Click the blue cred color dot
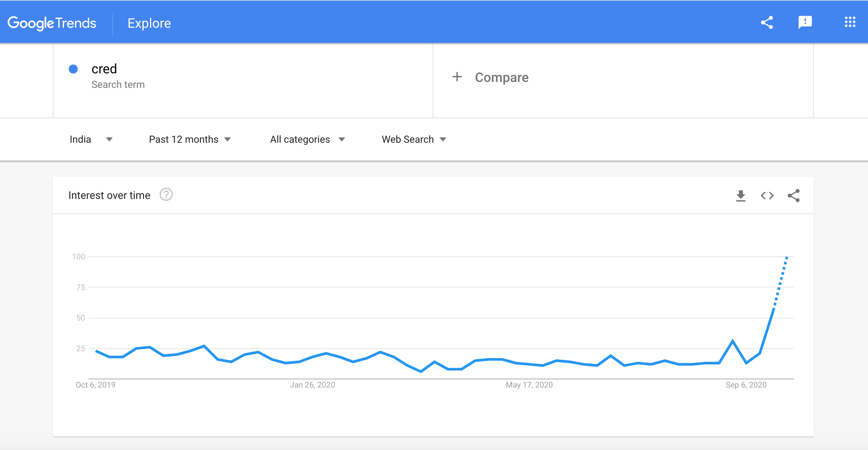 73,69
